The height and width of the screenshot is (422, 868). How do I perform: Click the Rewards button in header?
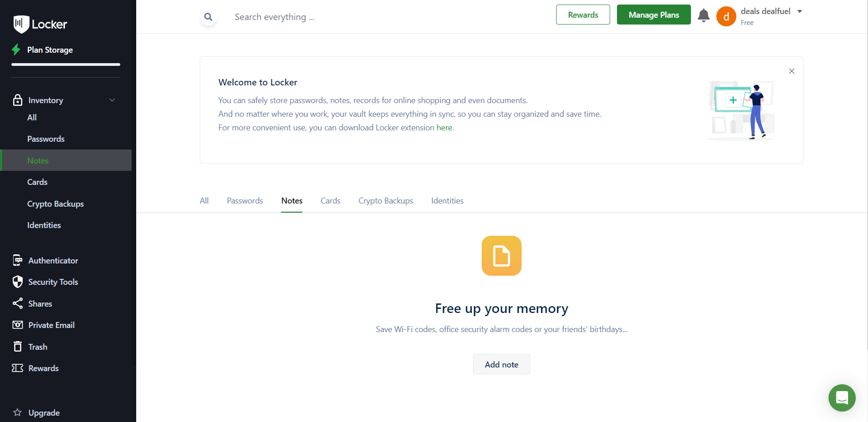tap(583, 15)
